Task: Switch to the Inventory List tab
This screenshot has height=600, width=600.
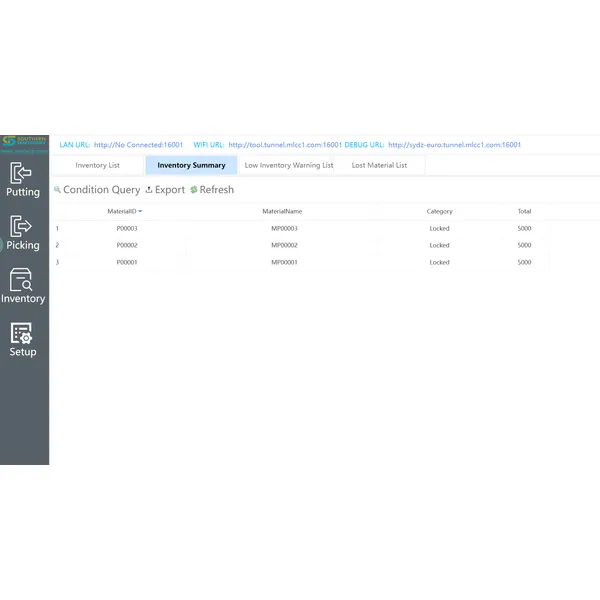Action: click(98, 165)
